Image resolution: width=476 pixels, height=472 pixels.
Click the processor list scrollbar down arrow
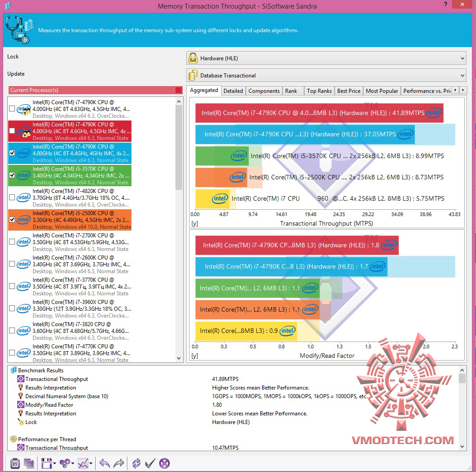pyautogui.click(x=179, y=358)
